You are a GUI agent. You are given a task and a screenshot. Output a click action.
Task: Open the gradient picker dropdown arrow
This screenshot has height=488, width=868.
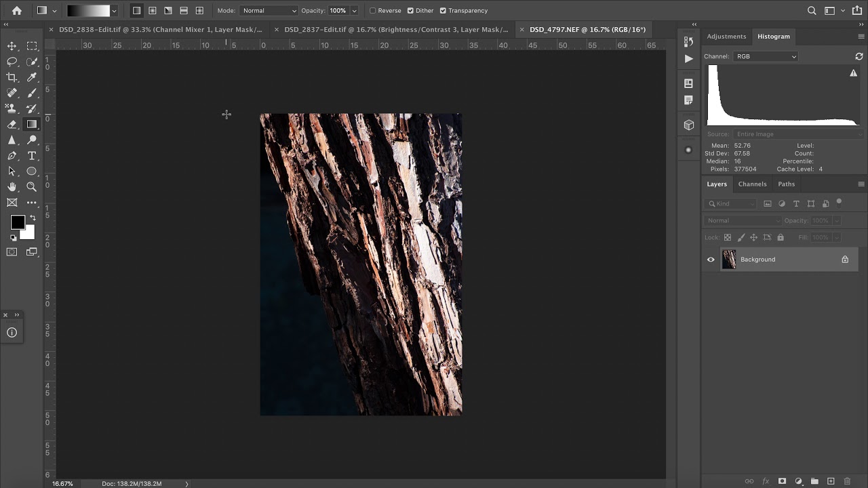(x=114, y=11)
